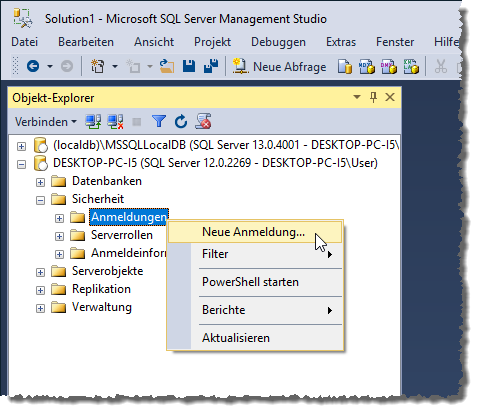479x416 pixels.
Task: Select the DESKTOP-PC-I5 server entry
Action: 215,163
